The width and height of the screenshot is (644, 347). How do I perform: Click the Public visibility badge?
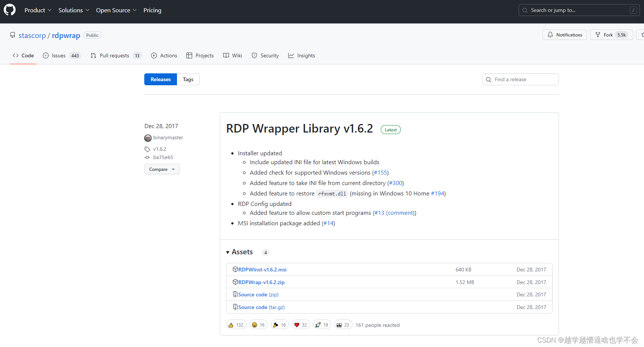[92, 35]
